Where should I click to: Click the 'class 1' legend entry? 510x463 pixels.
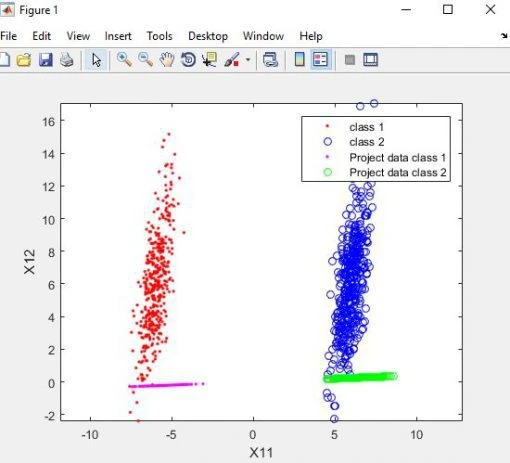point(367,127)
